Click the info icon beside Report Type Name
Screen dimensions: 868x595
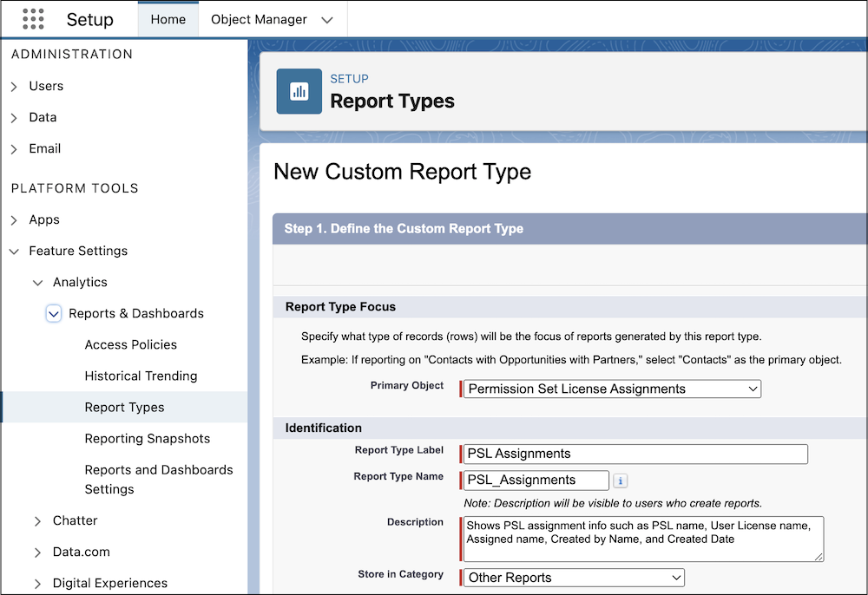[x=620, y=481]
